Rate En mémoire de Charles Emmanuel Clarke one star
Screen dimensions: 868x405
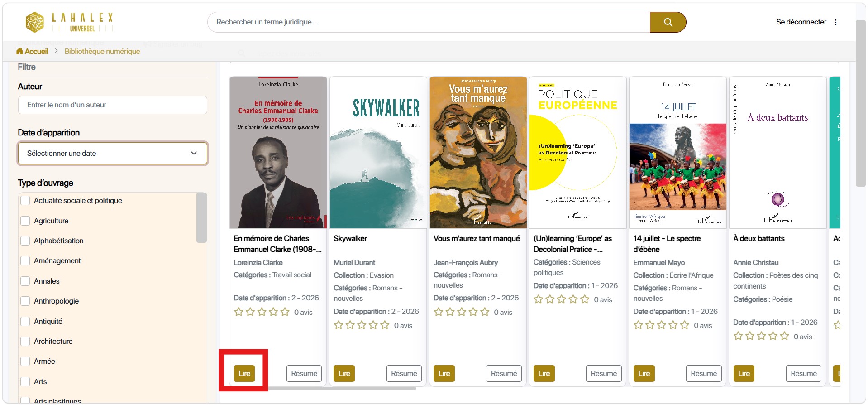238,312
